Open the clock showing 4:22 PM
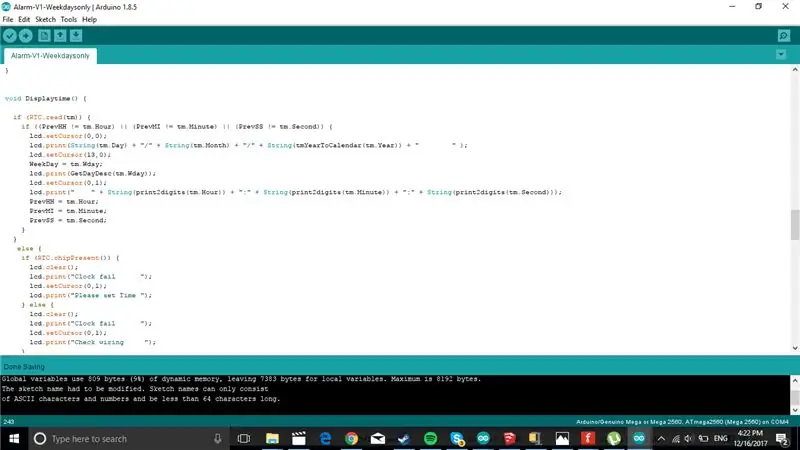 pyautogui.click(x=751, y=439)
